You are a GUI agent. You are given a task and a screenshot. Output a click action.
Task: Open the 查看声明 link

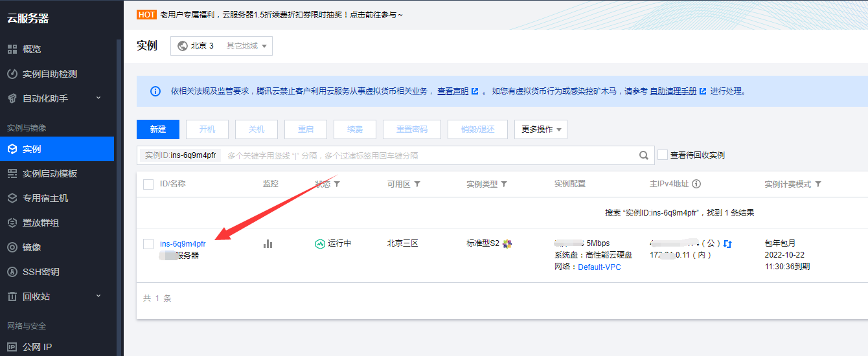(x=453, y=91)
